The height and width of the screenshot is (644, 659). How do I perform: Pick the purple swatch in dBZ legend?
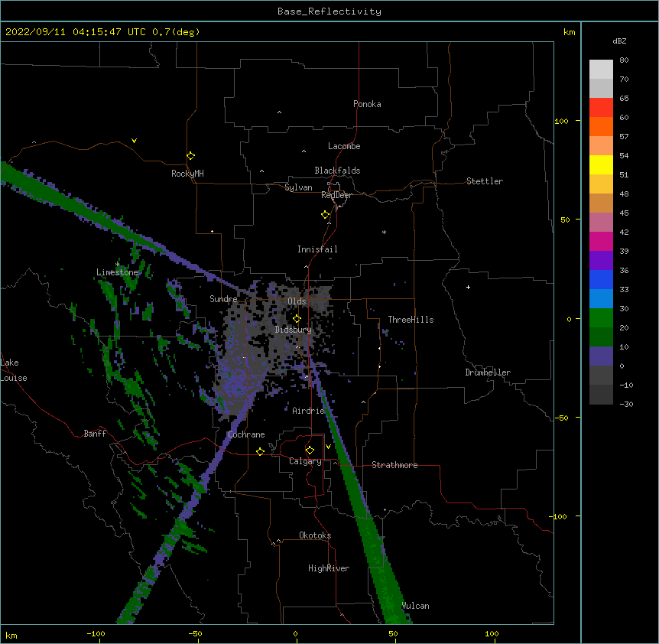pyautogui.click(x=601, y=260)
